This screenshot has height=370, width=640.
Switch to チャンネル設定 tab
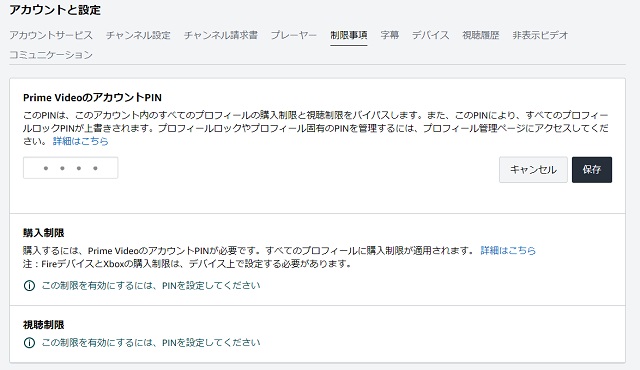point(138,35)
